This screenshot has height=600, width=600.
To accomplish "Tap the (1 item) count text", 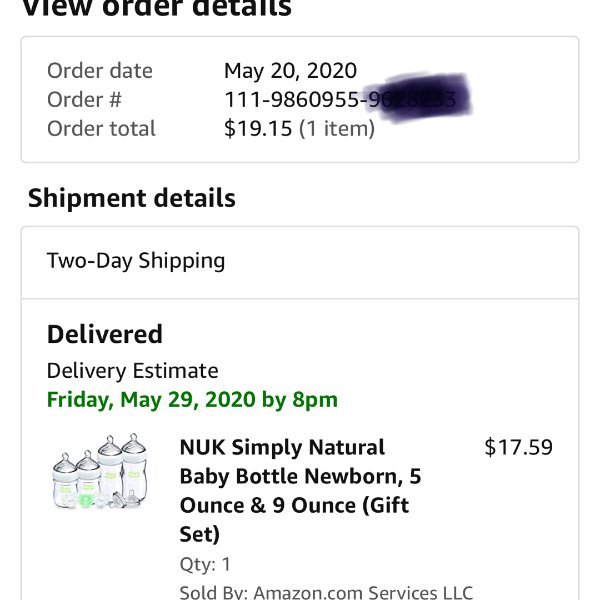I will [337, 128].
